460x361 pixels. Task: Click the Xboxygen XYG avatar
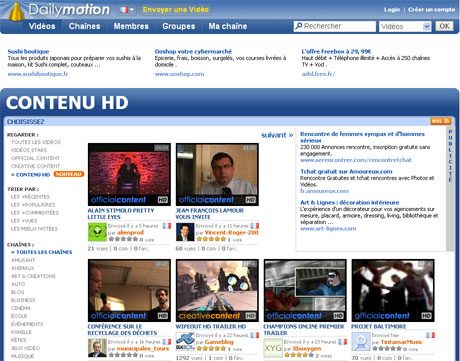273,348
